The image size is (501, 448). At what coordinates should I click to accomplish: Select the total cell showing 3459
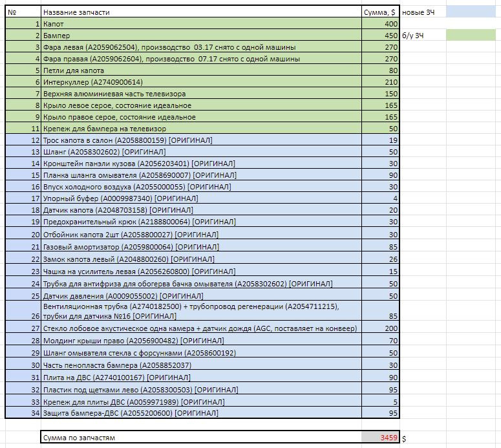[380, 438]
